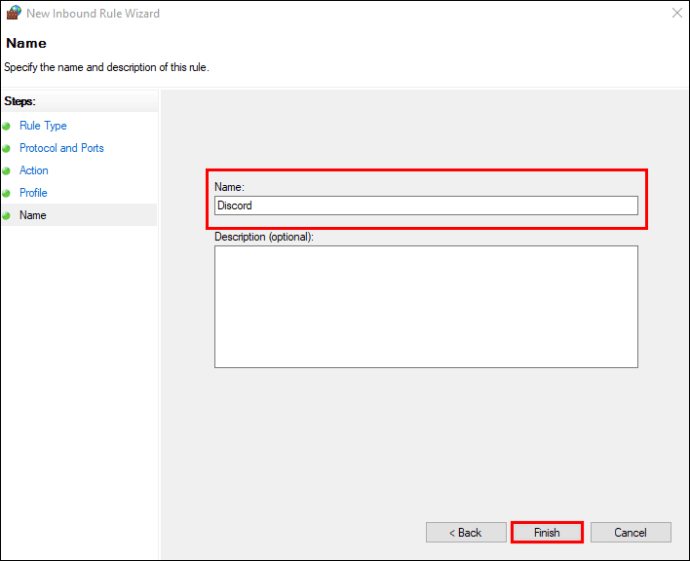Click green bullet beside Protocol and Ports
This screenshot has width=690, height=561.
tap(7, 148)
